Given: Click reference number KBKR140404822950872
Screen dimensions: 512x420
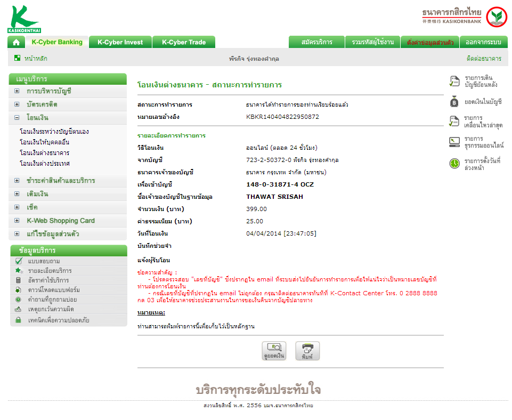Looking at the screenshot, I should 282,117.
